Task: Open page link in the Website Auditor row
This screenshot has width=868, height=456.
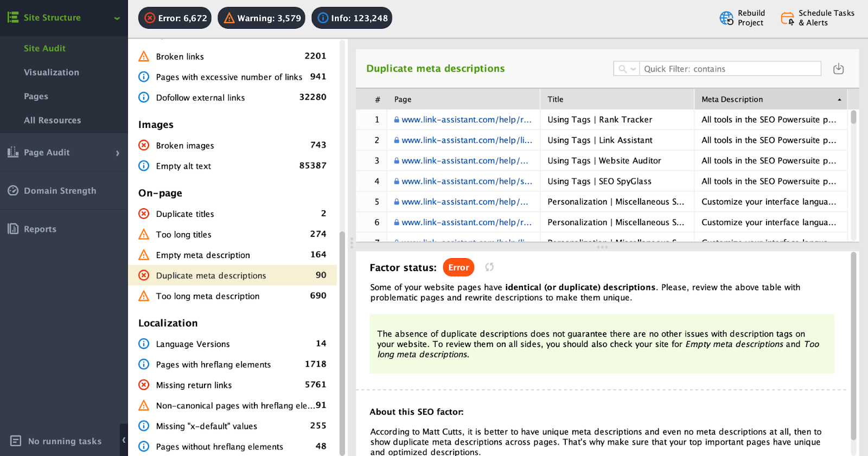Action: click(465, 161)
